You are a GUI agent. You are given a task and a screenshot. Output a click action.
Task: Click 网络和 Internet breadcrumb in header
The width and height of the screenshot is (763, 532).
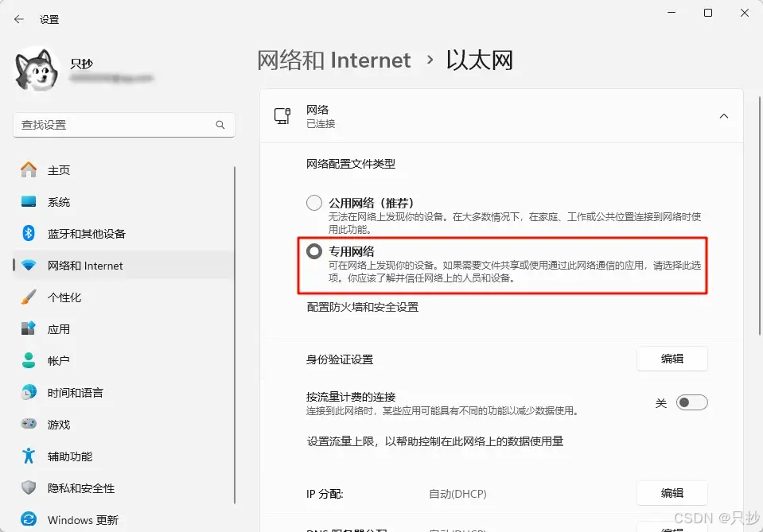[x=334, y=60]
